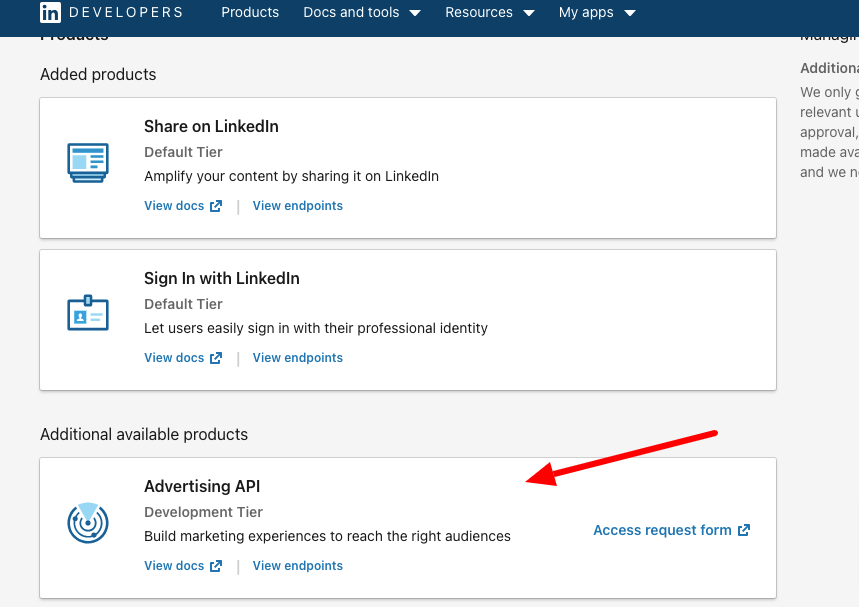Click Default Tier under Sign In with LinkedIn
859x607 pixels.
point(183,304)
